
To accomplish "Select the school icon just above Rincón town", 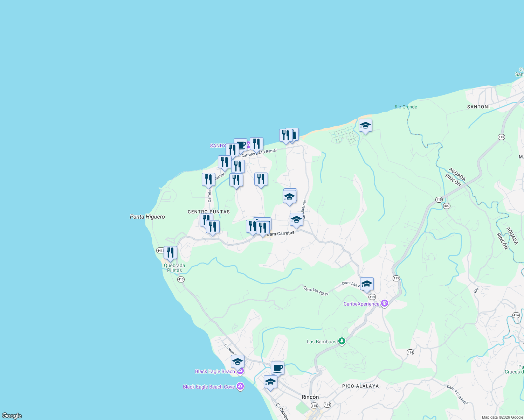I will click(270, 381).
